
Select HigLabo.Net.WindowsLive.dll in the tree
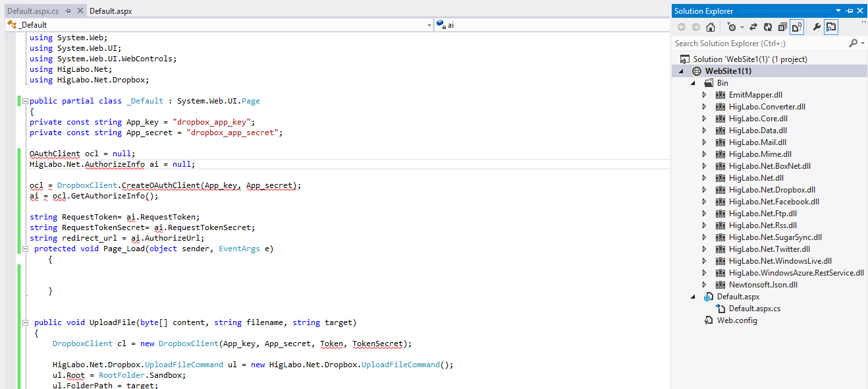pyautogui.click(x=780, y=261)
